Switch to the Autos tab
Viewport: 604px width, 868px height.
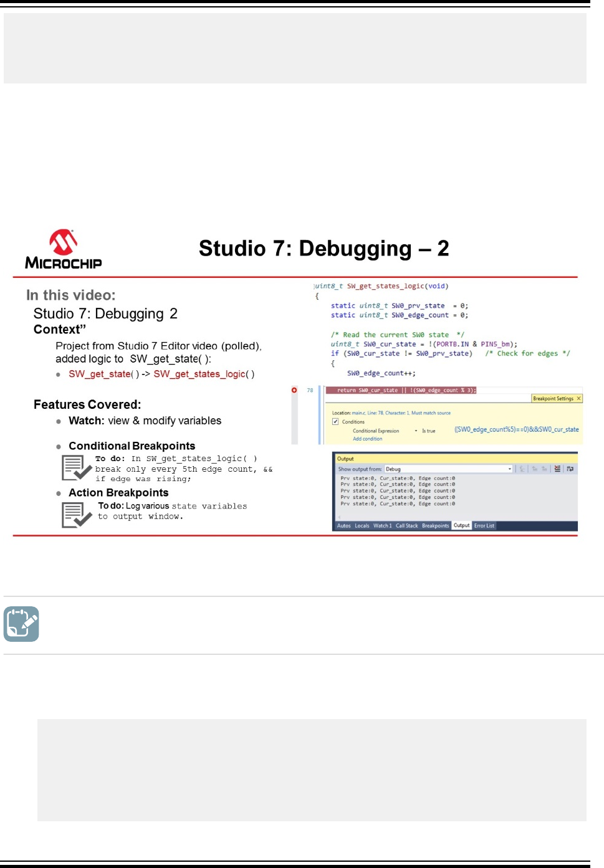click(343, 526)
